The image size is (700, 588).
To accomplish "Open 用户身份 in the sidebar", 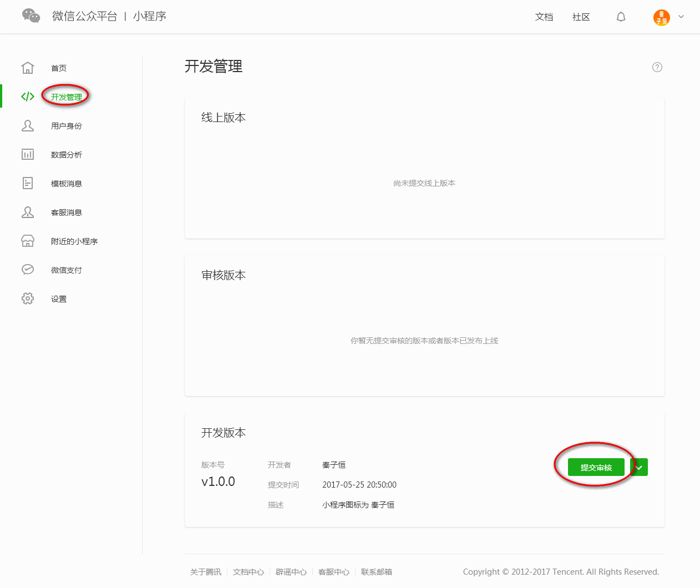I will click(67, 126).
